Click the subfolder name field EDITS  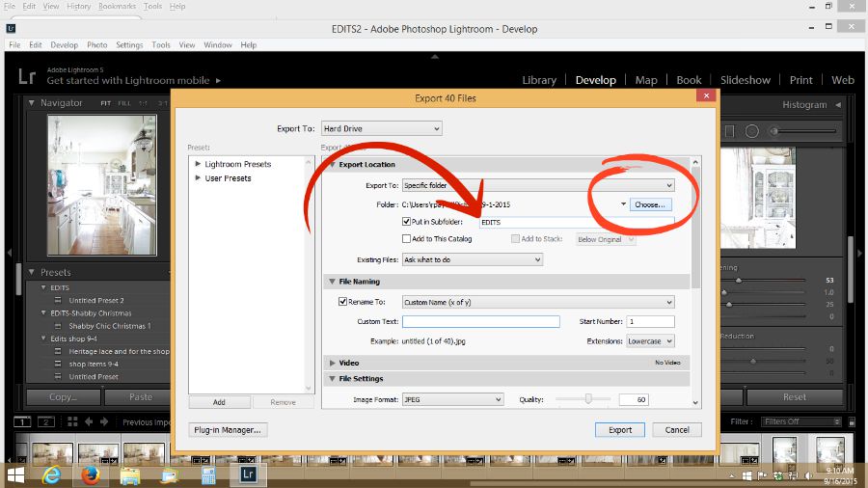[x=577, y=222]
